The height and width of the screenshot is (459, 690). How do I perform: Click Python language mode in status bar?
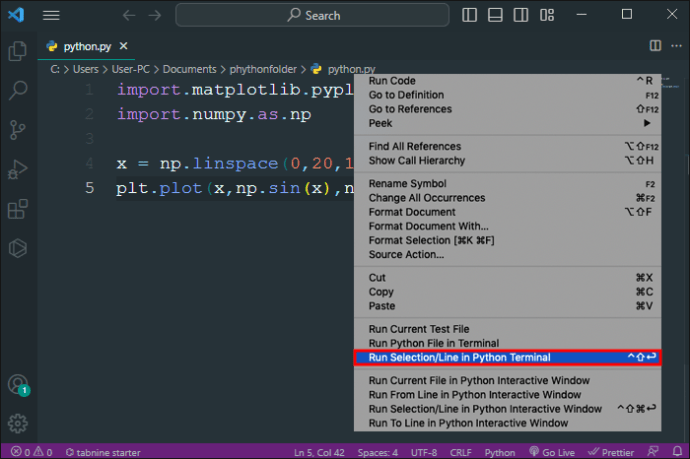(500, 452)
